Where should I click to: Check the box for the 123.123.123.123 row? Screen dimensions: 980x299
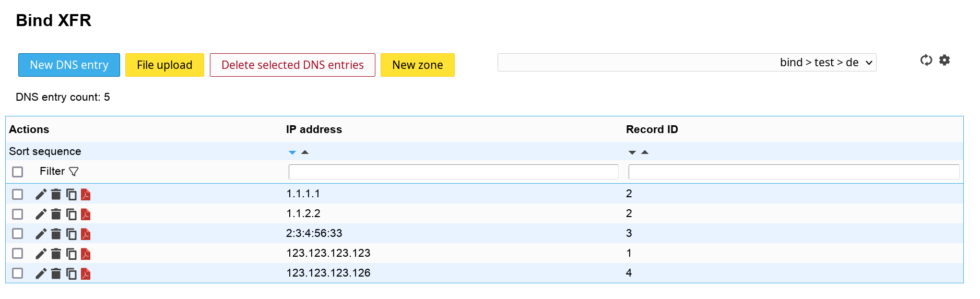pyautogui.click(x=18, y=254)
